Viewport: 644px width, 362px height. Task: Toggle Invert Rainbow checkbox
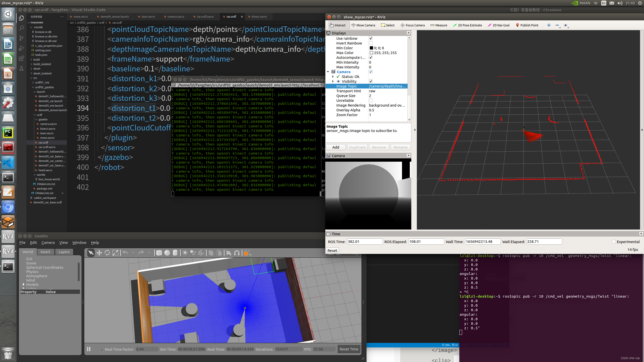pyautogui.click(x=371, y=43)
